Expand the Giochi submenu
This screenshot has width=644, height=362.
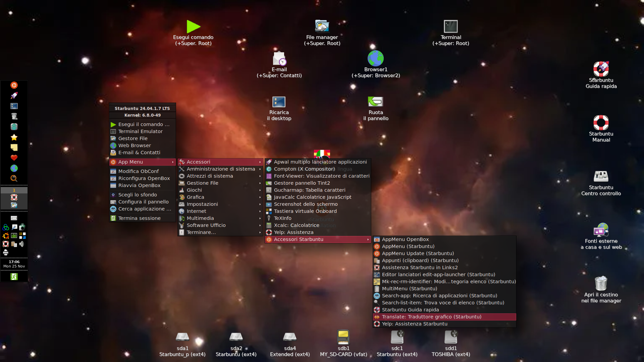point(220,190)
